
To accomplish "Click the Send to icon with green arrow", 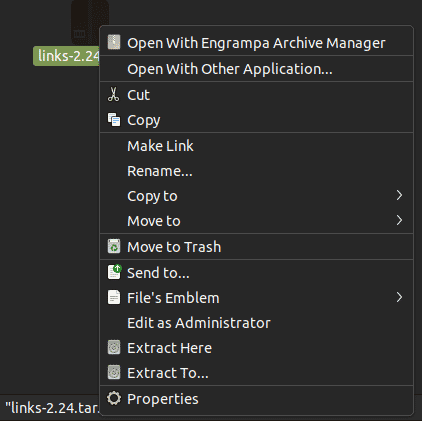I will (114, 272).
